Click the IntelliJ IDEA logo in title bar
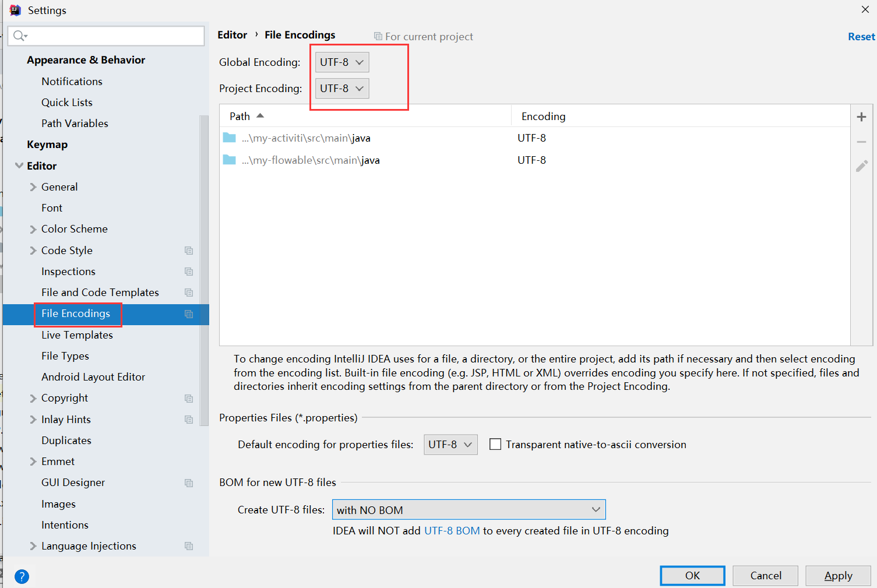This screenshot has height=588, width=877. coord(15,10)
